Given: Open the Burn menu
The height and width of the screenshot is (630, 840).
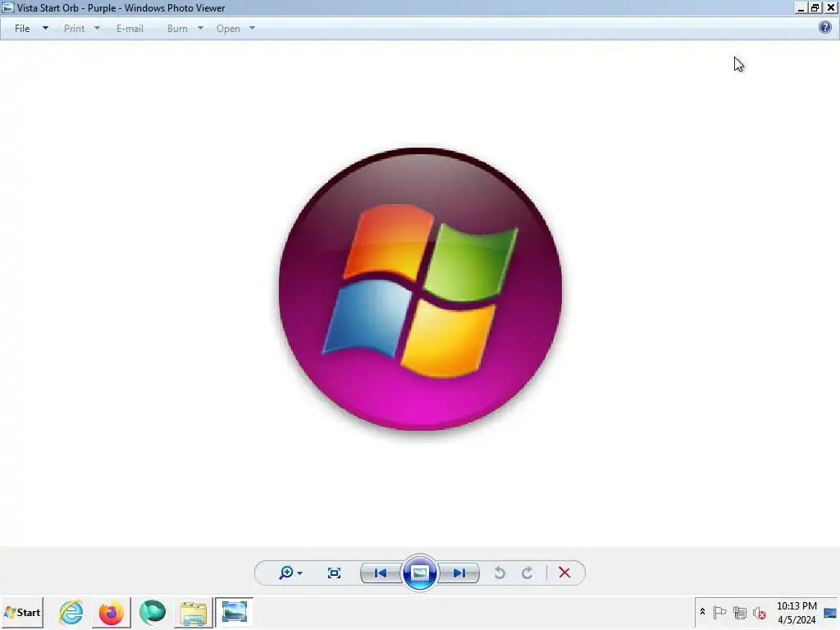Looking at the screenshot, I should (x=177, y=29).
